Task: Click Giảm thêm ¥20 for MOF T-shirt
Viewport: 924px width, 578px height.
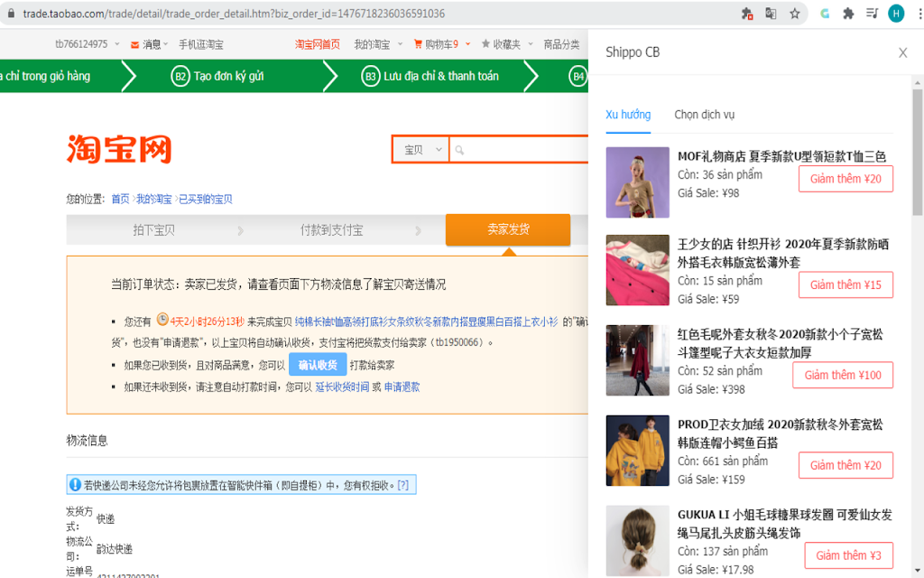Action: [x=845, y=179]
